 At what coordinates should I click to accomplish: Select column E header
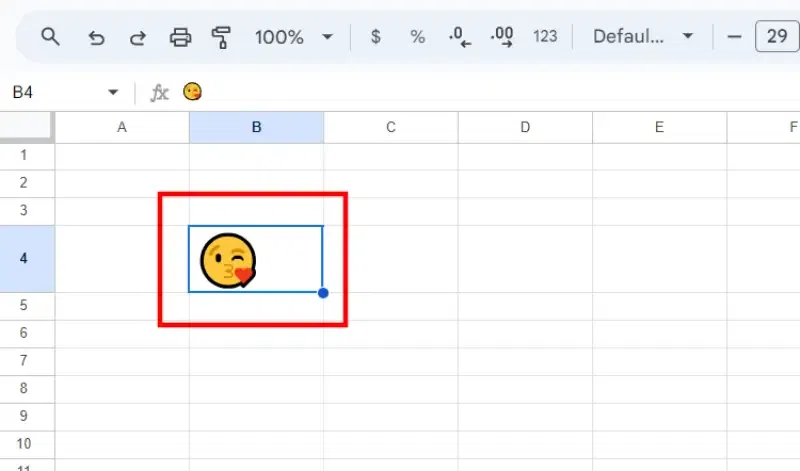click(659, 127)
